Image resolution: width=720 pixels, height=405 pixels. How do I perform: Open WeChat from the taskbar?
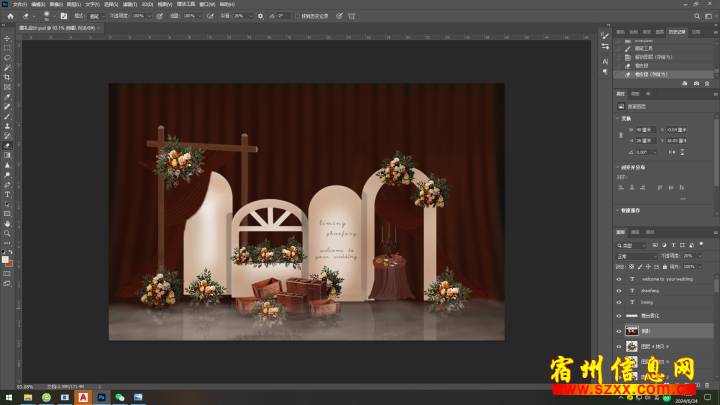[x=119, y=397]
